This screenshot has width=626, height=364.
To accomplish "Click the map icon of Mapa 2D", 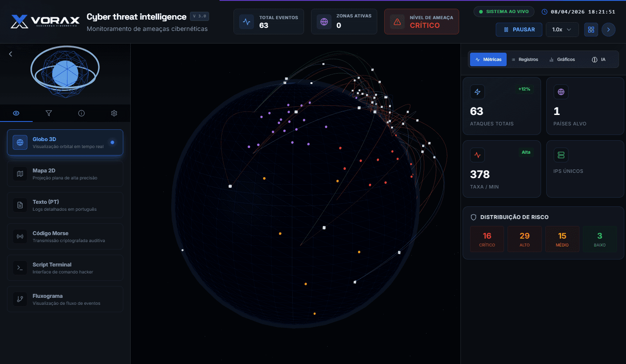I will [20, 174].
